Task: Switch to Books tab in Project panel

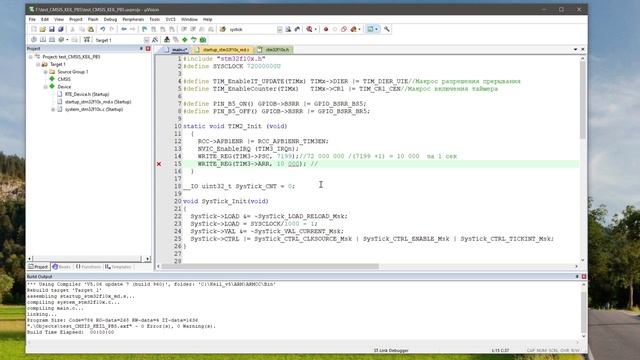Action: (x=62, y=267)
